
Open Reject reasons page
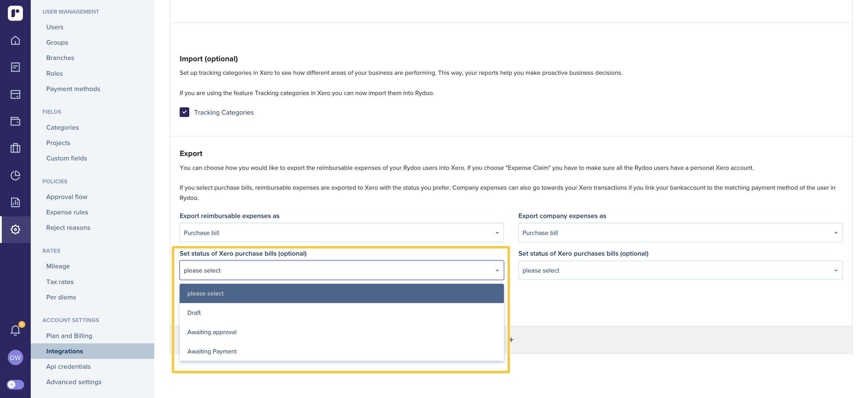pos(68,227)
